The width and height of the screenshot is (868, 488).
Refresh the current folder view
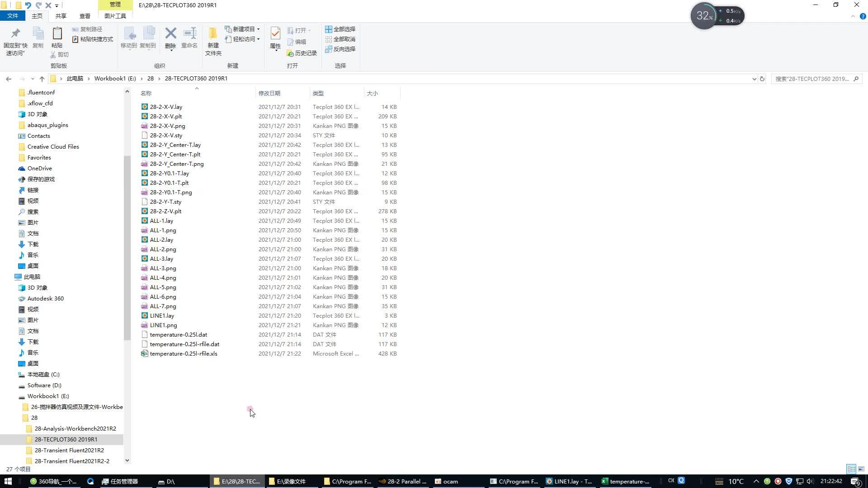pos(762,79)
